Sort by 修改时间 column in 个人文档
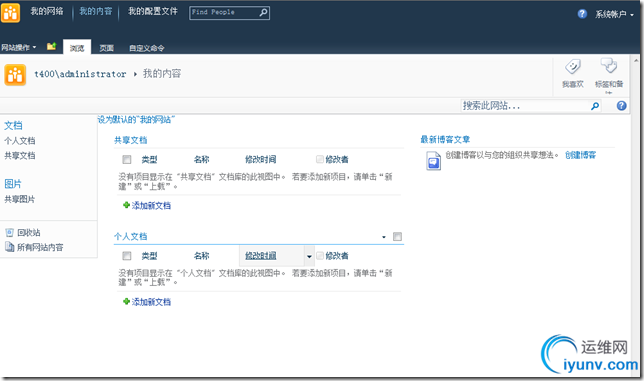The height and width of the screenshot is (381, 644). click(x=260, y=256)
